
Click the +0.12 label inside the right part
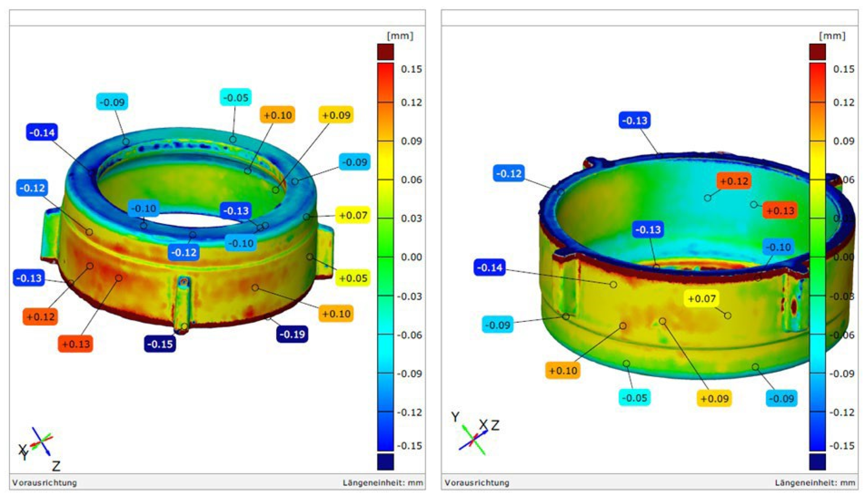734,181
